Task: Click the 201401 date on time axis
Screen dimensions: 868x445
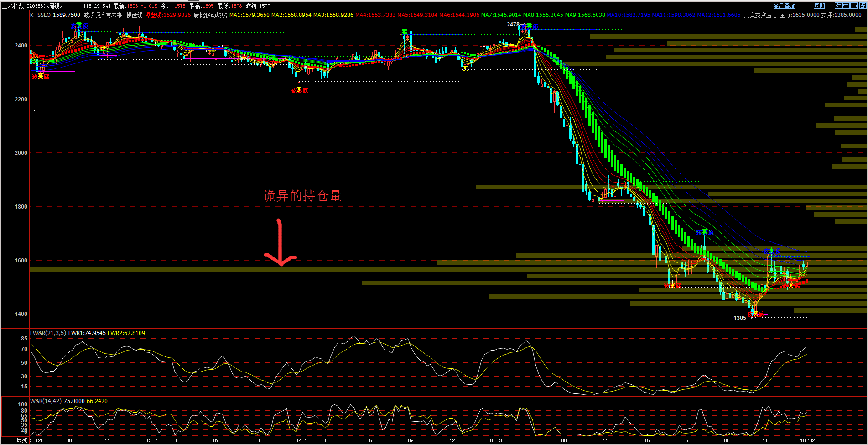Action: pyautogui.click(x=299, y=440)
